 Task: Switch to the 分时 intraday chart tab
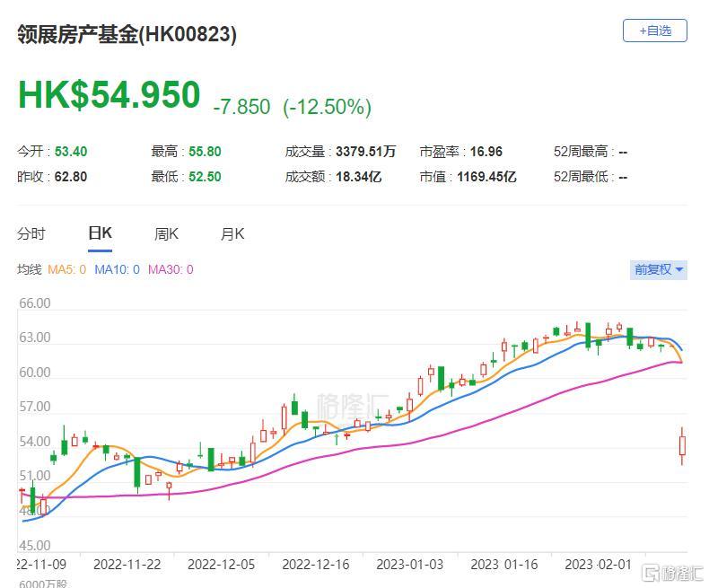[x=31, y=233]
